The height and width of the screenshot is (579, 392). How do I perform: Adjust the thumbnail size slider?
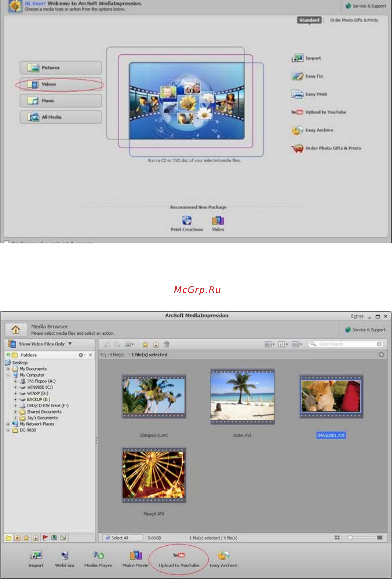pyautogui.click(x=350, y=538)
